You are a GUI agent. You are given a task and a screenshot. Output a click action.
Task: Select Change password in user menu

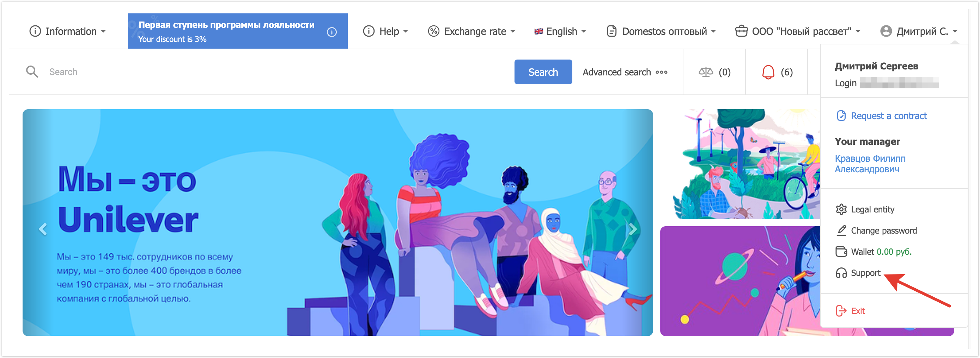click(x=883, y=231)
